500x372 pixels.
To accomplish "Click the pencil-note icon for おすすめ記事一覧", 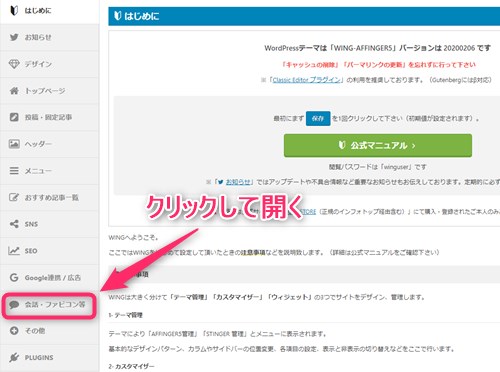I will tap(14, 197).
